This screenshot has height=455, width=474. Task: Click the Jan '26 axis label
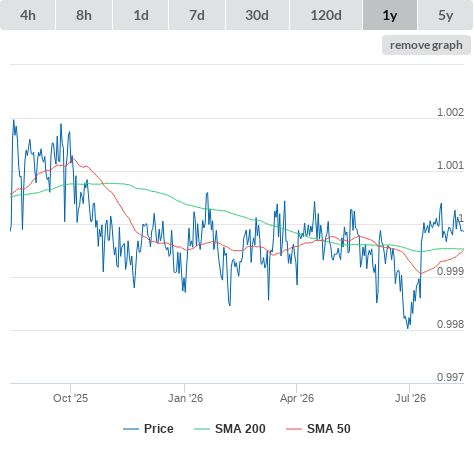185,398
